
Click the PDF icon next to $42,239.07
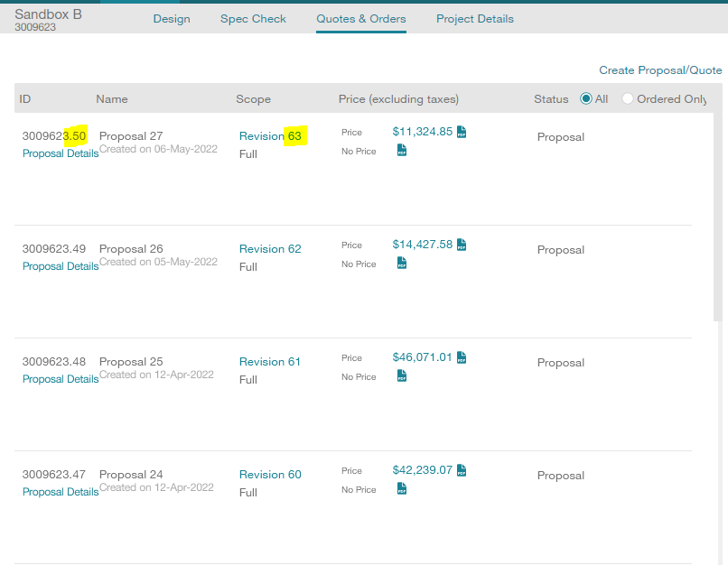click(462, 470)
